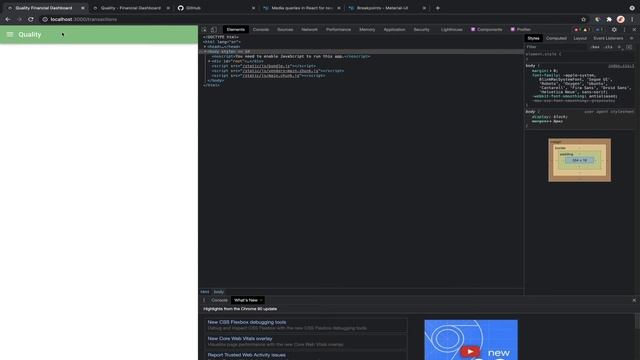Click the site info icon beside localhost
Viewport: 640px width, 360px height.
[x=45, y=19]
